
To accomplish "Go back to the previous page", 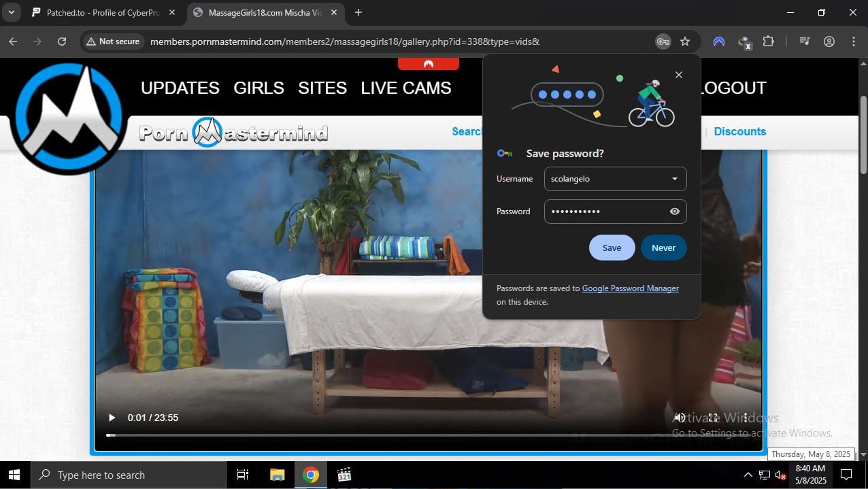I will point(13,41).
